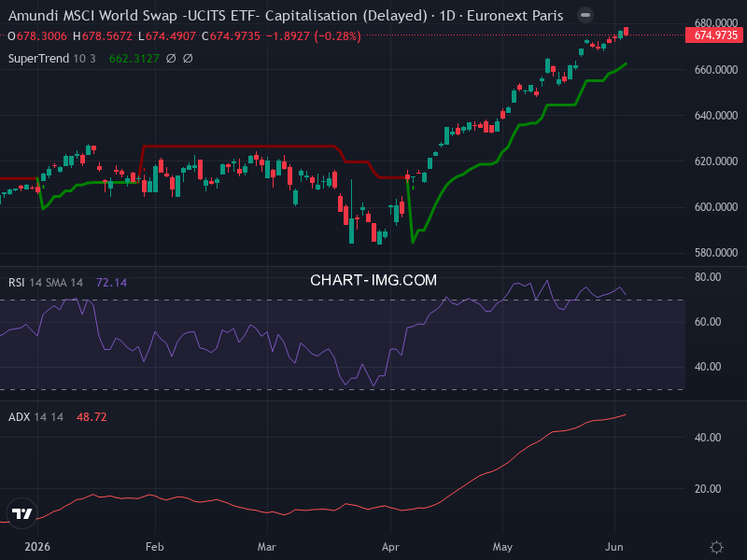747x560 pixels.
Task: Click the 660.0000 price axis label
Action: click(716, 70)
